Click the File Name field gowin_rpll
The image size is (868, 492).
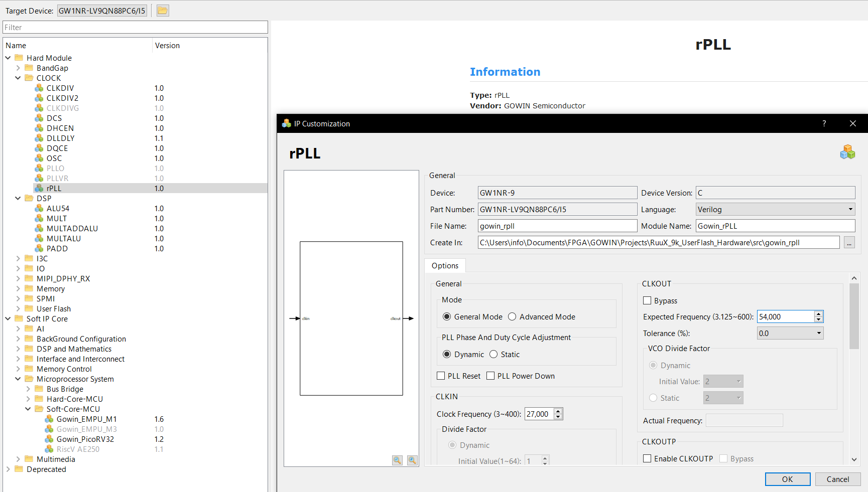click(x=557, y=226)
